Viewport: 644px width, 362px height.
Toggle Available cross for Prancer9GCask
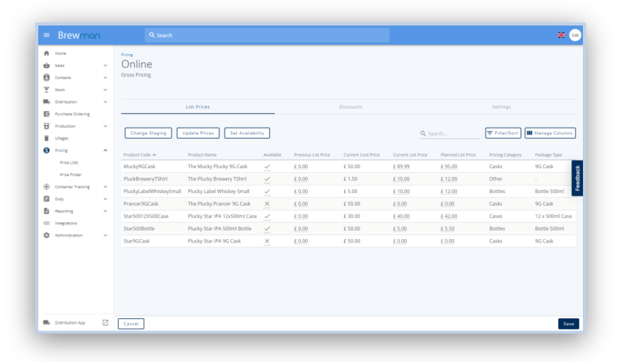[x=267, y=204]
